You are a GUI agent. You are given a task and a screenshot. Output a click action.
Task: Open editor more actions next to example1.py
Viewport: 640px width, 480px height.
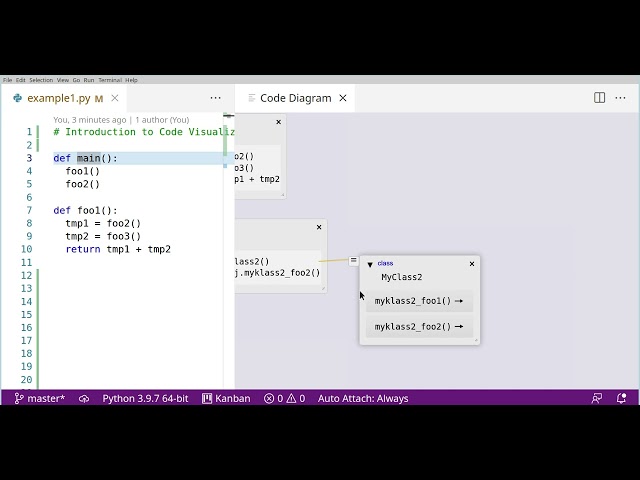coord(216,98)
